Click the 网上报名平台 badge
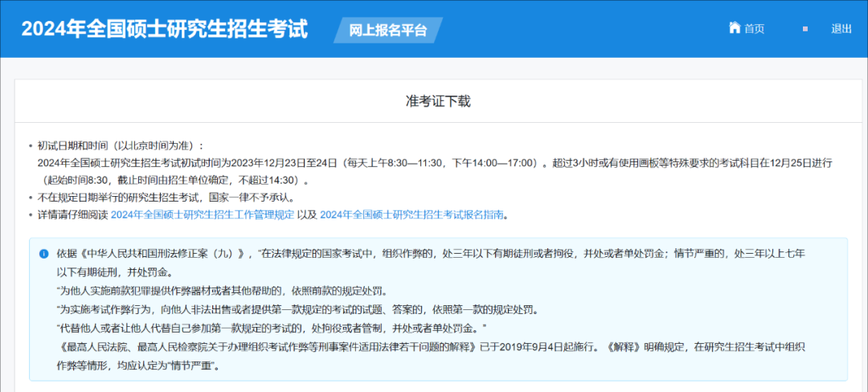 tap(387, 31)
